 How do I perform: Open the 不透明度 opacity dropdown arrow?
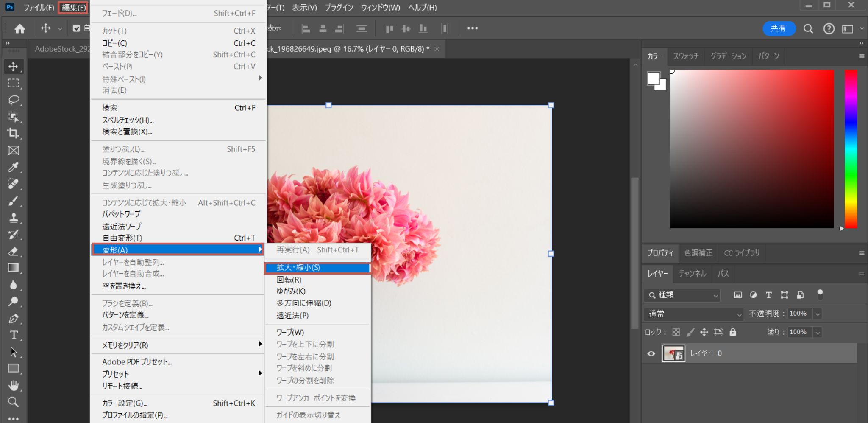click(x=818, y=314)
